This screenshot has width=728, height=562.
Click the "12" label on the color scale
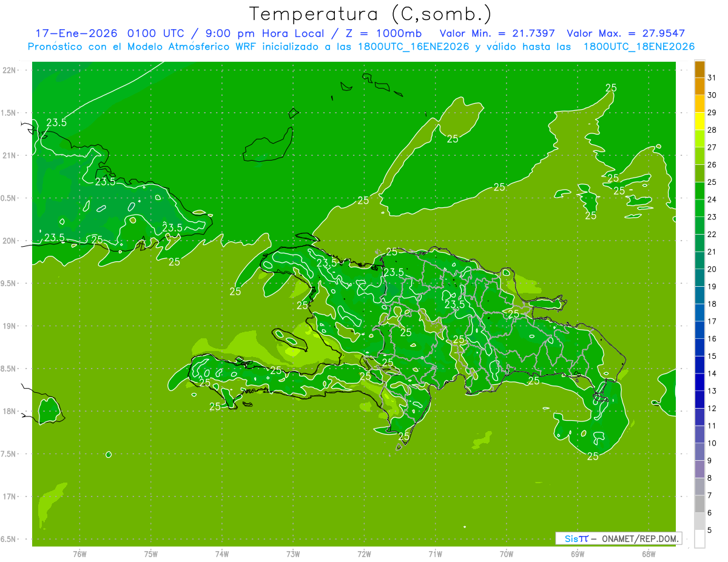[x=712, y=409]
